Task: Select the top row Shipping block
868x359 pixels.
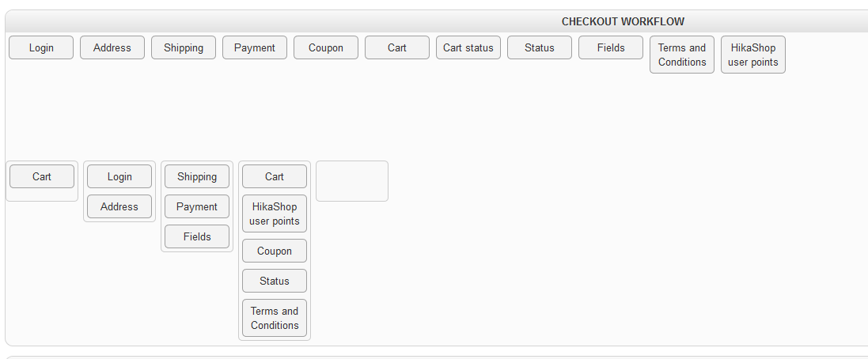Action: tap(184, 47)
